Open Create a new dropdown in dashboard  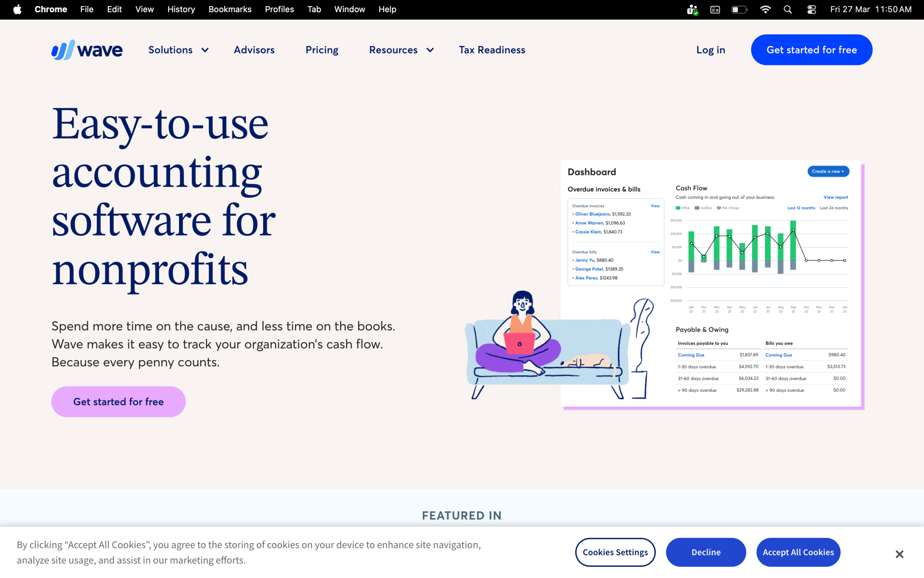(x=828, y=171)
